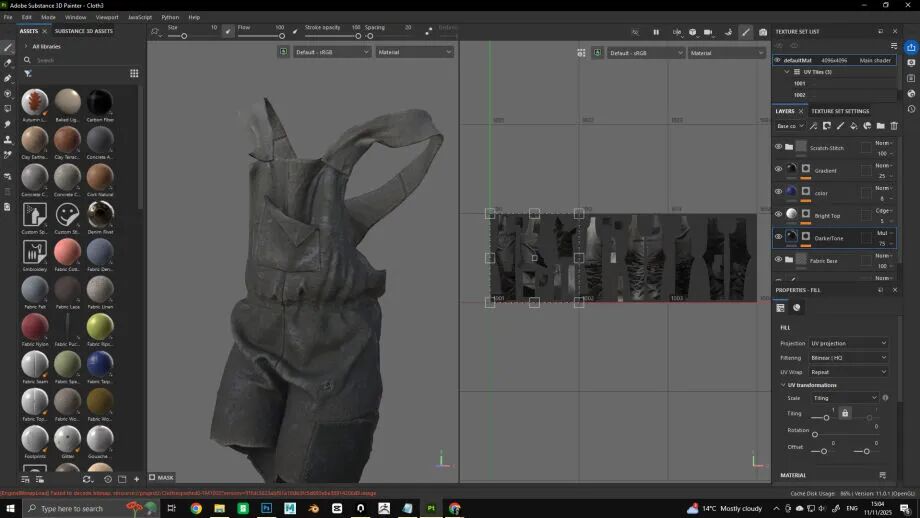Toggle visibility of the Bright Top layer
This screenshot has width=920, height=518.
[x=779, y=214]
